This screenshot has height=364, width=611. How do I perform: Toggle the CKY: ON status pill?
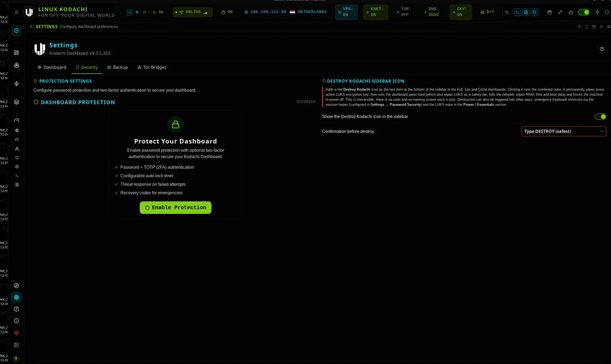461,12
